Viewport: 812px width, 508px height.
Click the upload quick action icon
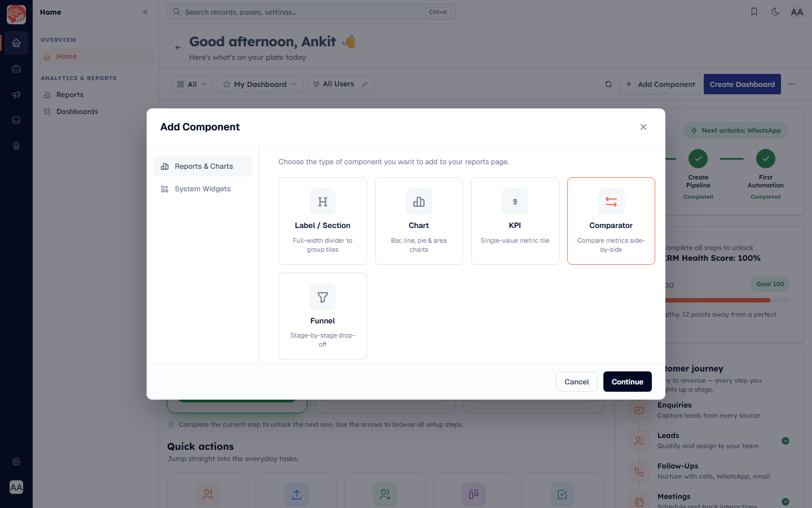pyautogui.click(x=297, y=494)
